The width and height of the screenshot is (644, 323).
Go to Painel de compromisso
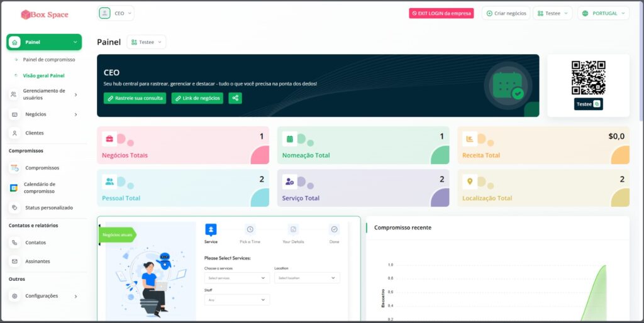pos(49,60)
